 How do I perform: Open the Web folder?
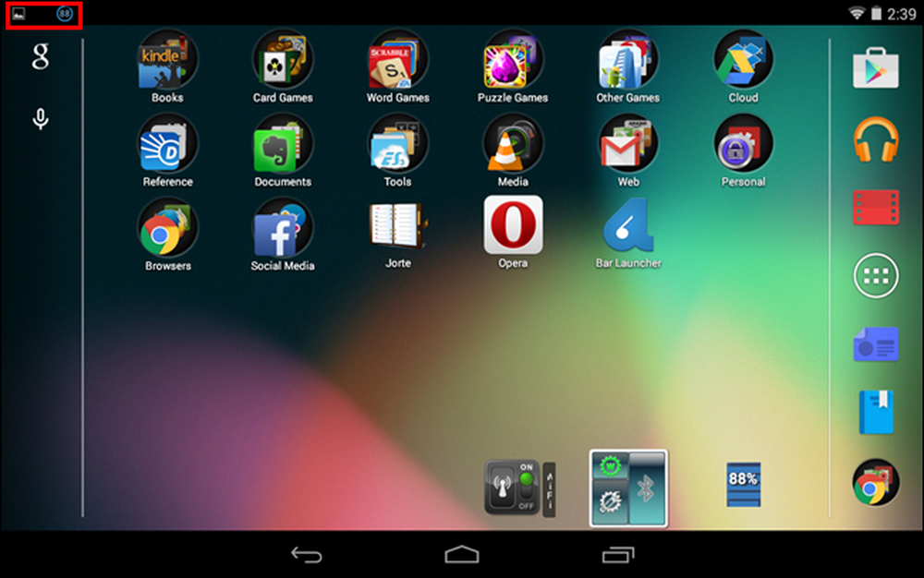[628, 144]
